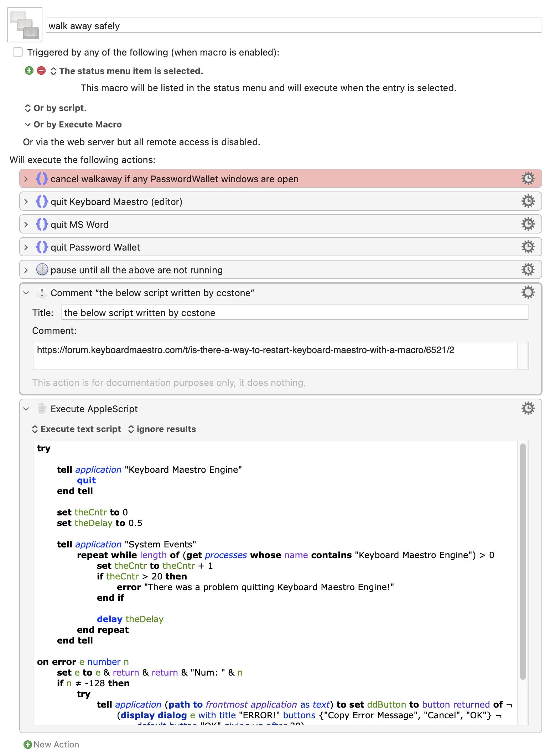Collapse the Execute AppleScript action
Image resolution: width=550 pixels, height=756 pixels.
click(x=26, y=409)
